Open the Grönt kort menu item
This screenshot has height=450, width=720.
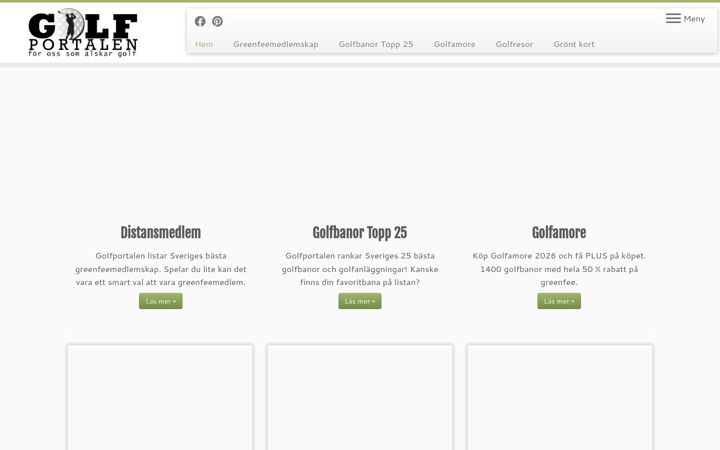pos(574,44)
